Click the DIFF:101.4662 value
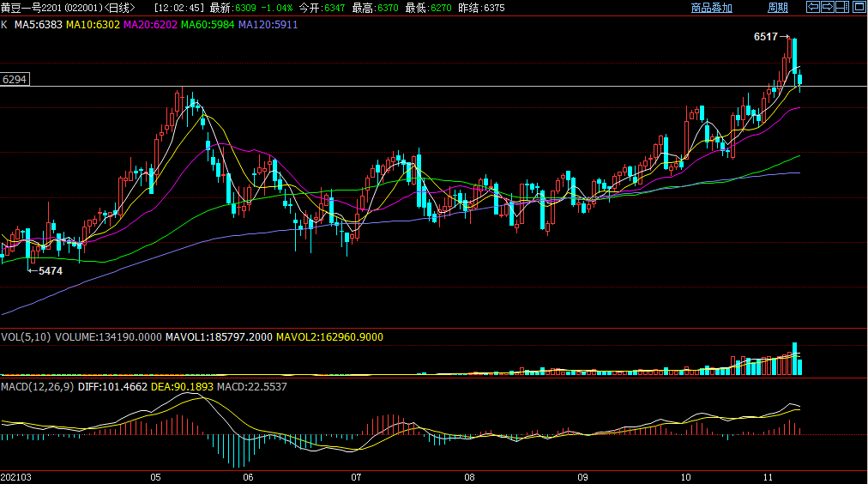The image size is (868, 484). tap(112, 386)
